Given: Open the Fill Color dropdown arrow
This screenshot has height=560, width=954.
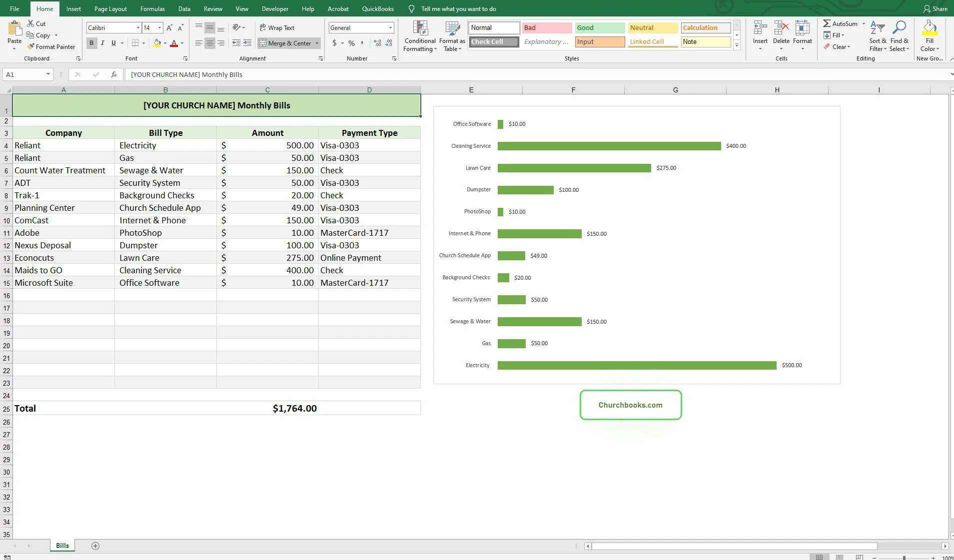Looking at the screenshot, I should click(x=165, y=43).
